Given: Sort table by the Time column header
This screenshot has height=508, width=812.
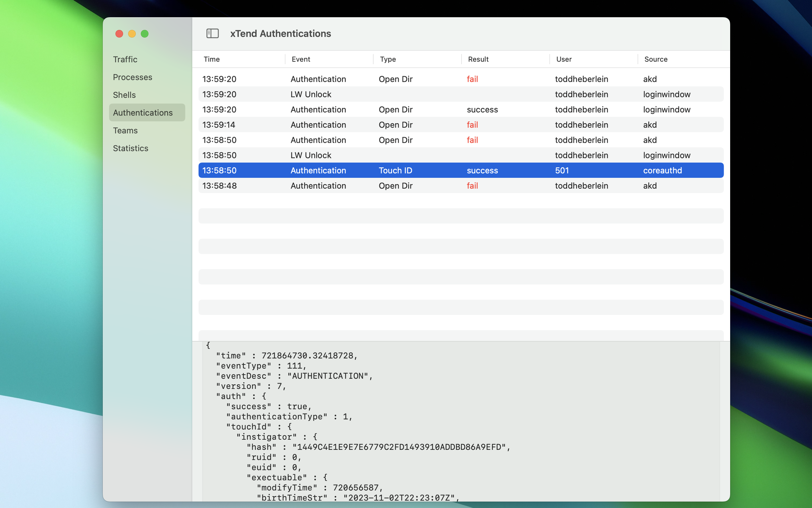Looking at the screenshot, I should click(x=211, y=59).
